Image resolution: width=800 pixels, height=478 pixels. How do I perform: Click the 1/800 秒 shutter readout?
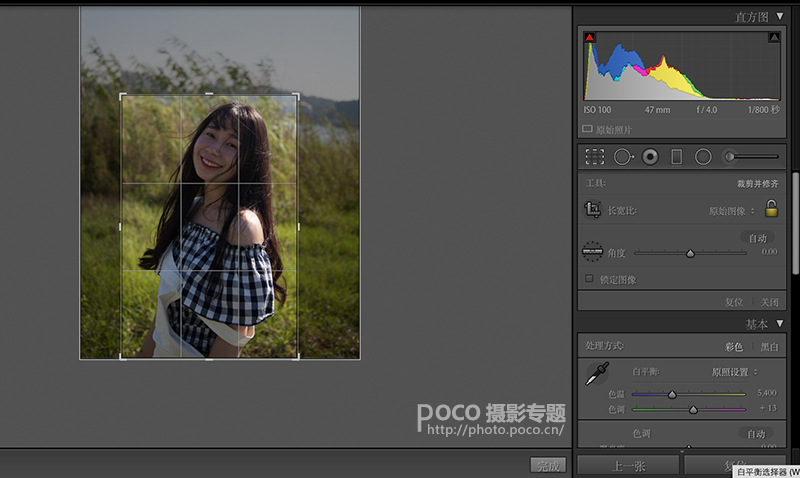pyautogui.click(x=764, y=110)
